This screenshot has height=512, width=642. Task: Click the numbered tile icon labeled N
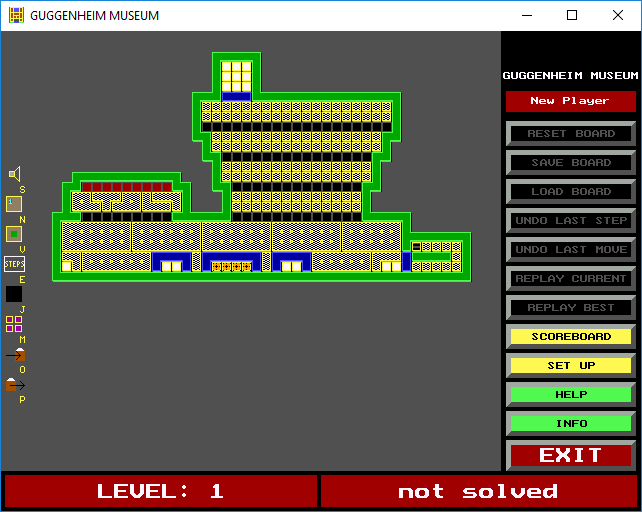(x=14, y=204)
